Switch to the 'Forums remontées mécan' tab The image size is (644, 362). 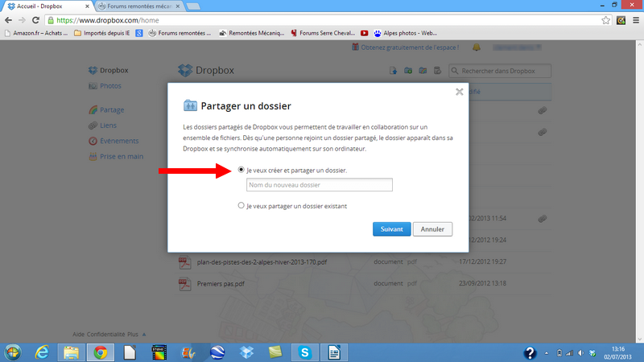[x=138, y=6]
